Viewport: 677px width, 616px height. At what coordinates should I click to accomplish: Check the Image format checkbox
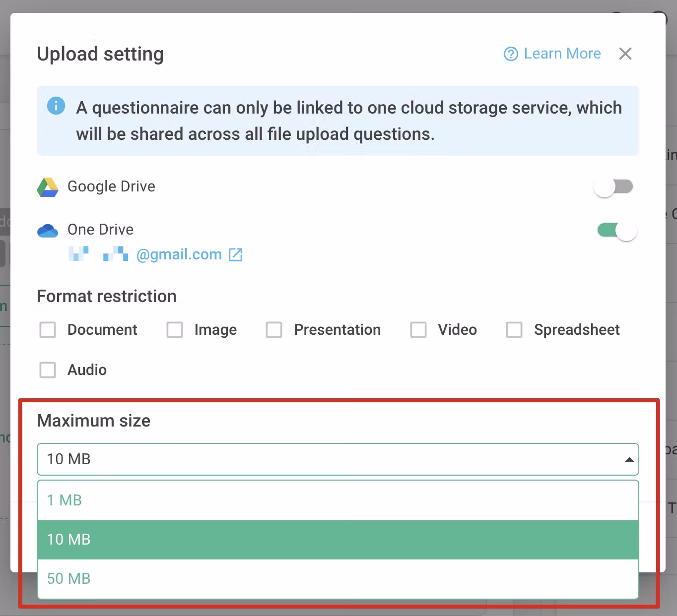(175, 330)
